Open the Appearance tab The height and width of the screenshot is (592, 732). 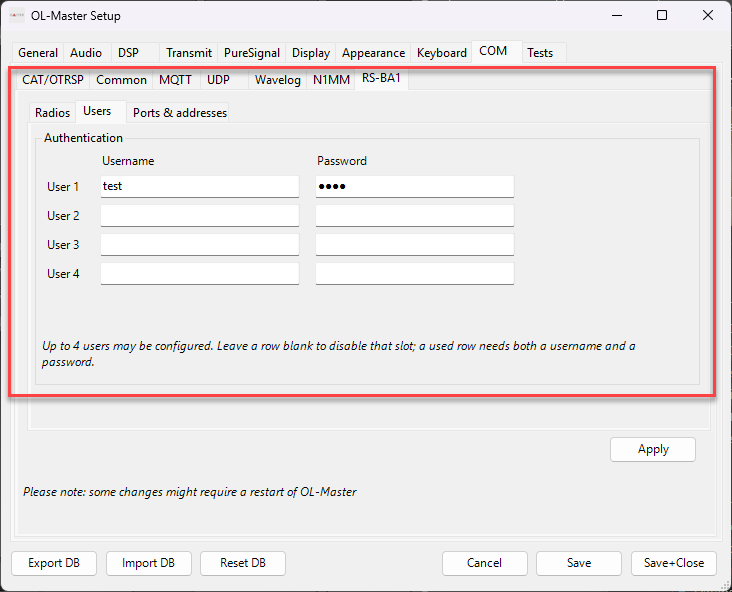coord(373,53)
